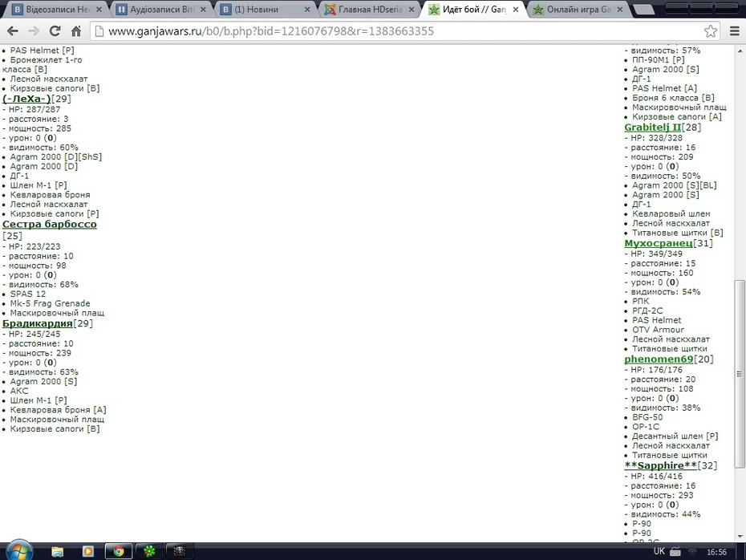
Task: Click the Ganjawars favicon on active tab
Action: (434, 10)
